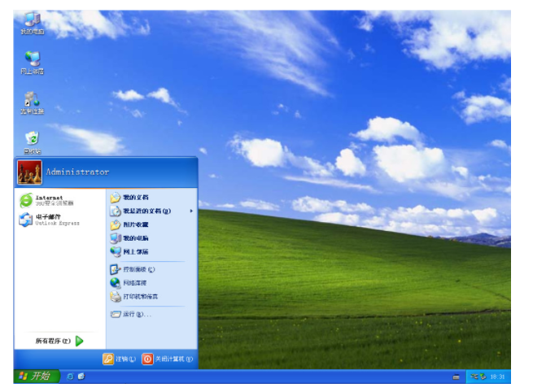Viewport: 533px width, 392px height.
Task: Click the 开始 Start button
Action: [36, 376]
